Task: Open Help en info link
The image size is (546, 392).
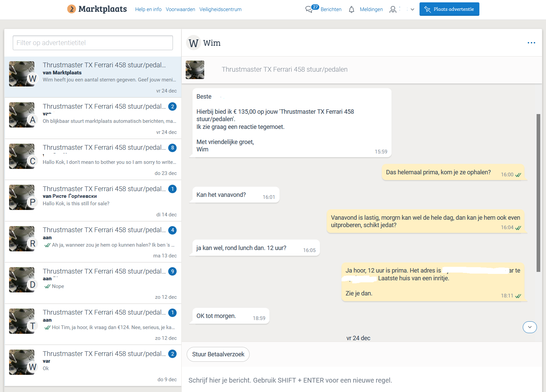Action: [148, 9]
